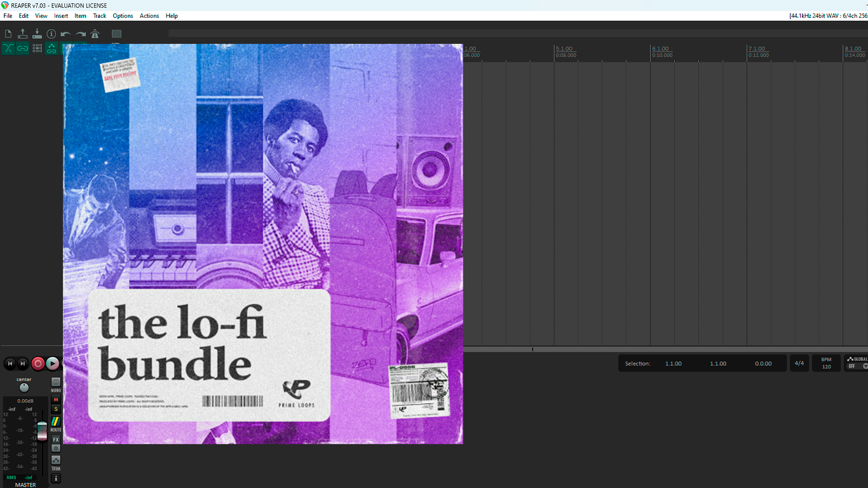Image resolution: width=868 pixels, height=488 pixels.
Task: Open the Help menu
Action: tap(172, 16)
